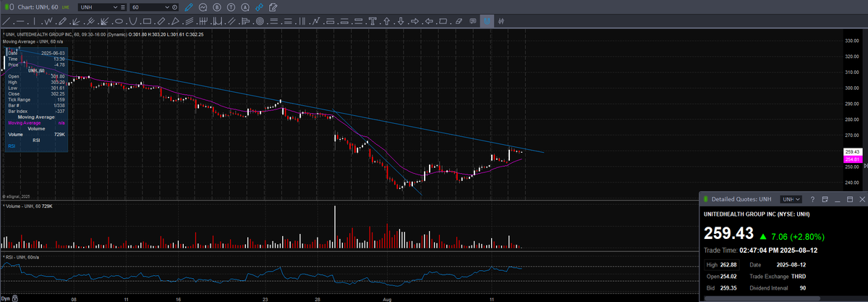
Task: Select the large T text tool
Action: pyautogui.click(x=373, y=21)
